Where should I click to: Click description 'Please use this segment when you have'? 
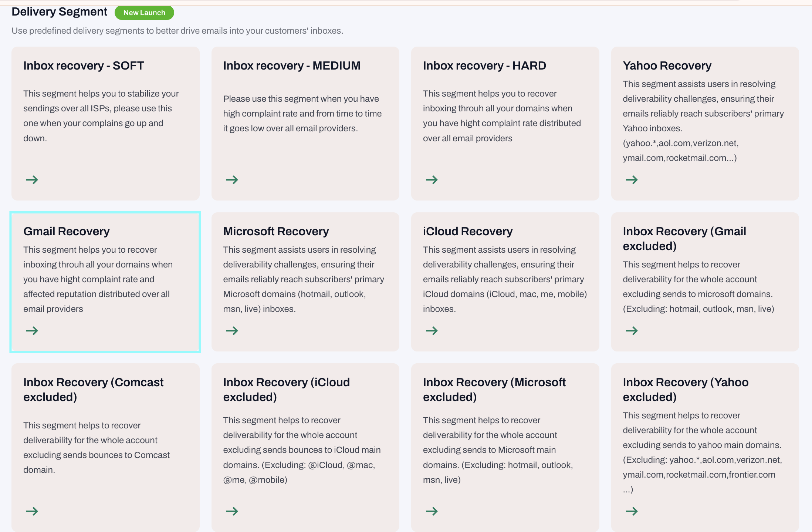(301, 99)
